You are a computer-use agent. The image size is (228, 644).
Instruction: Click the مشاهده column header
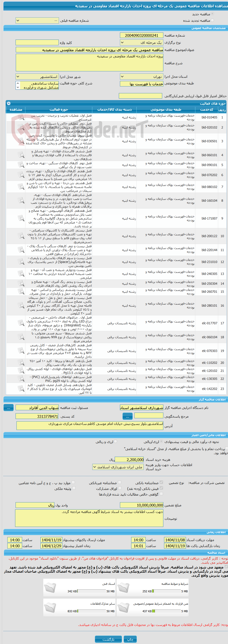point(16,110)
